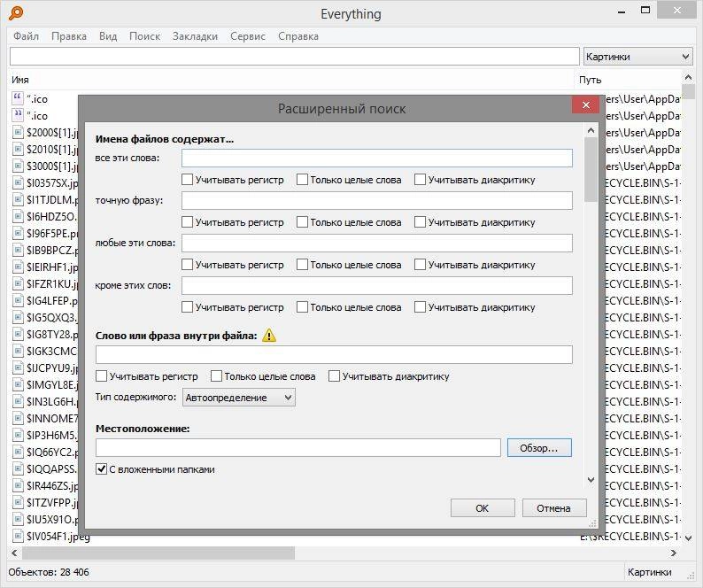Click file icon of $IN3LG6H row

(18, 401)
